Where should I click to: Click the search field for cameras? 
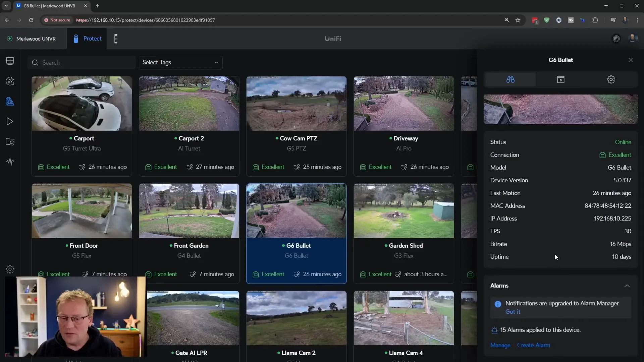click(x=82, y=63)
